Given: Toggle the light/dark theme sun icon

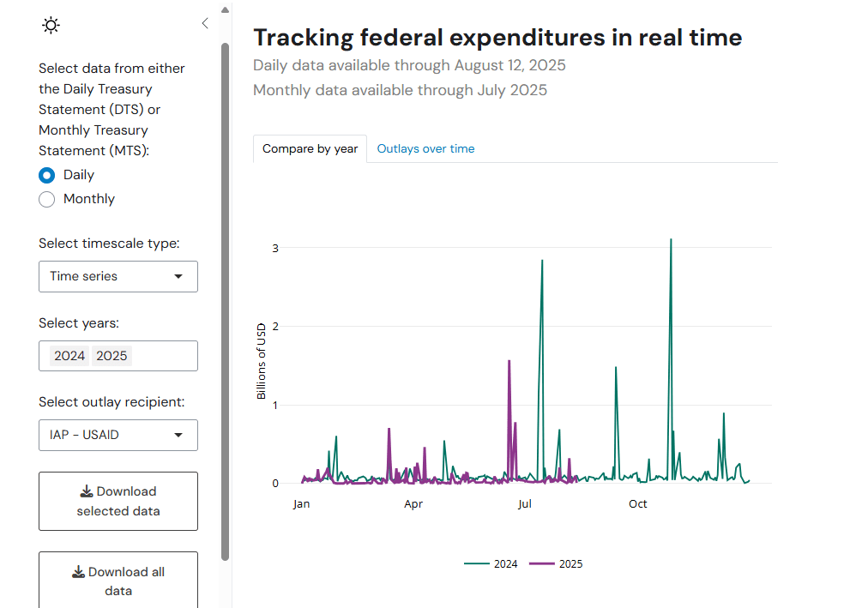Looking at the screenshot, I should click(x=51, y=26).
